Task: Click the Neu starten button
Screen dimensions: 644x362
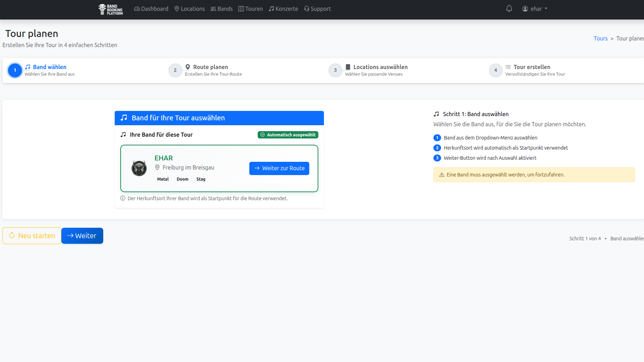Action: pos(32,236)
